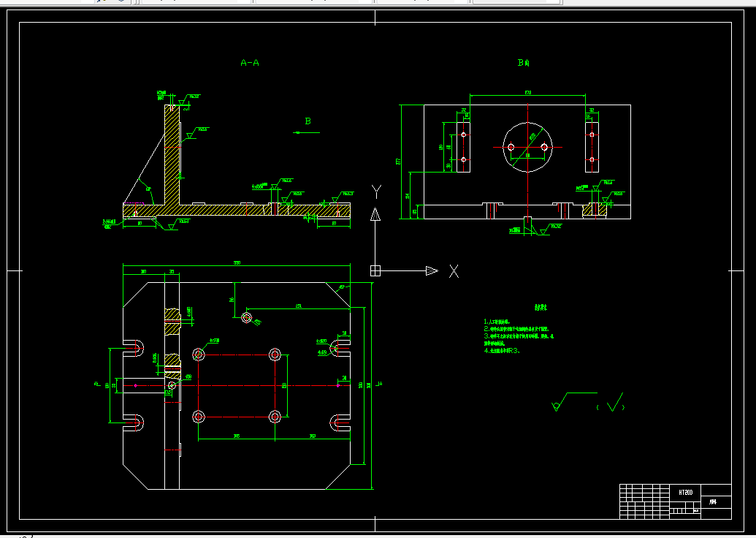Click the A-A section view label
Viewport: 756px width, 538px height.
coord(250,63)
